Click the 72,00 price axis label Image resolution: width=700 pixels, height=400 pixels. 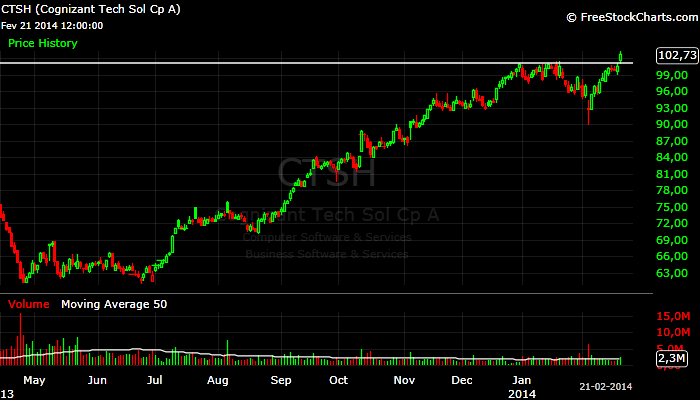pos(672,223)
